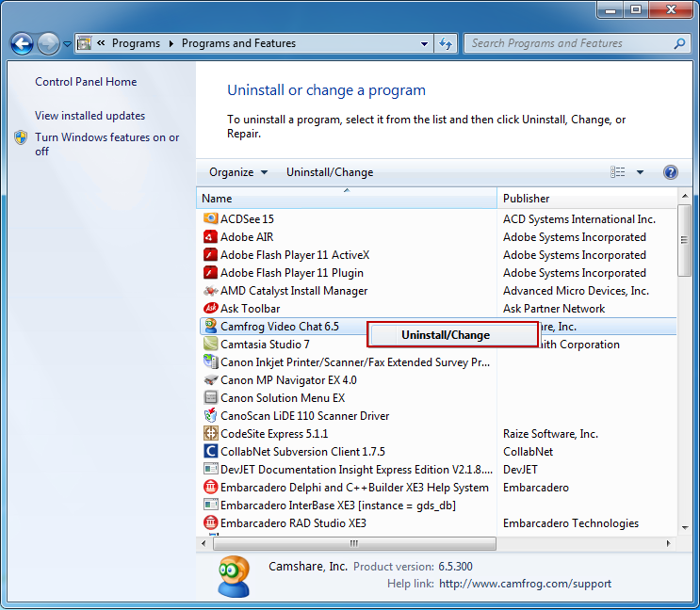Click the Refresh button next to address bar
The width and height of the screenshot is (700, 610).
[x=446, y=43]
